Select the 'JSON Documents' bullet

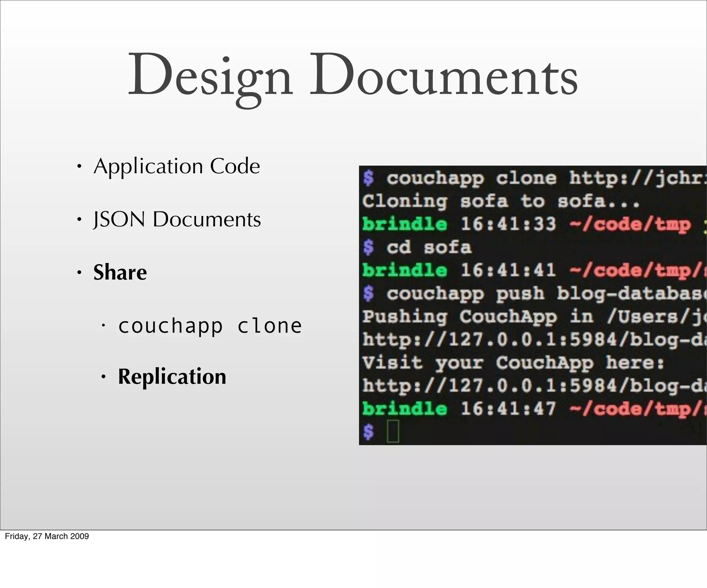177,219
